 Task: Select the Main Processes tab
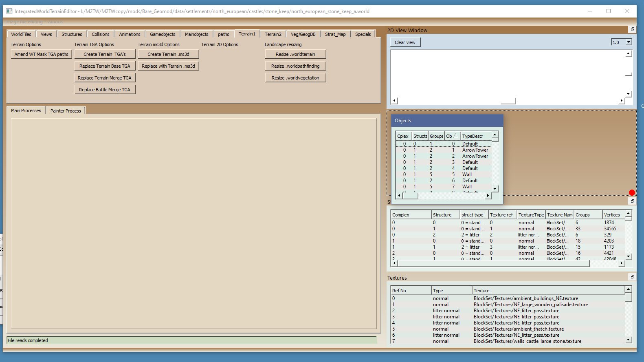(x=26, y=110)
